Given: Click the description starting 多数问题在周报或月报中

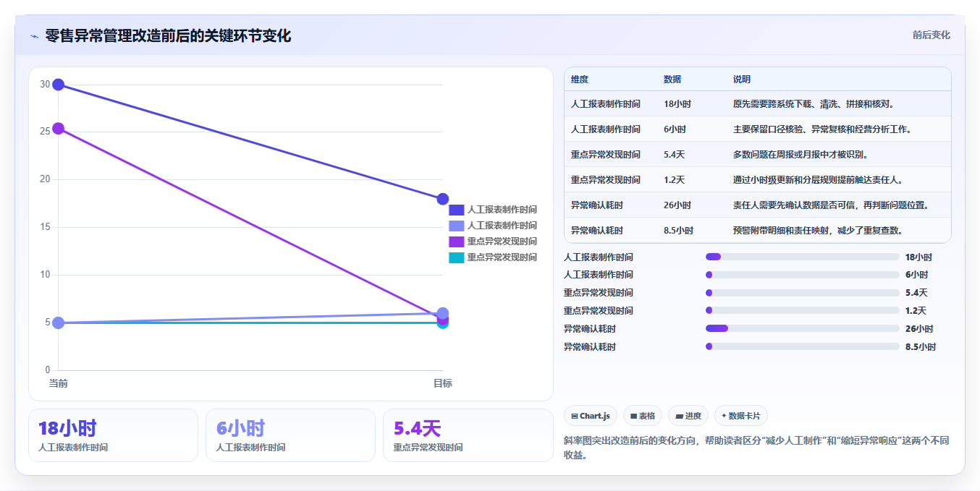Looking at the screenshot, I should tap(801, 155).
